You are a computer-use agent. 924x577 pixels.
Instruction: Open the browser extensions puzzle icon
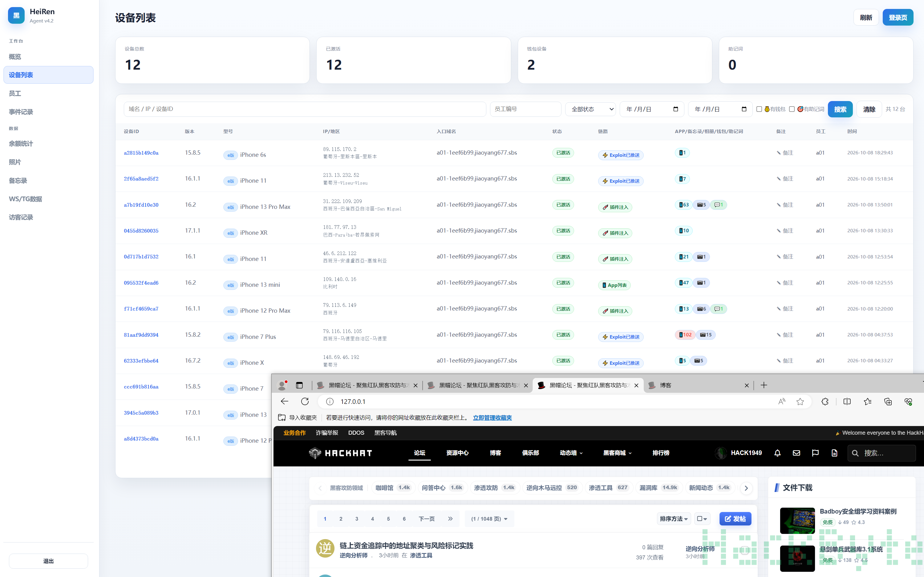[x=825, y=401]
